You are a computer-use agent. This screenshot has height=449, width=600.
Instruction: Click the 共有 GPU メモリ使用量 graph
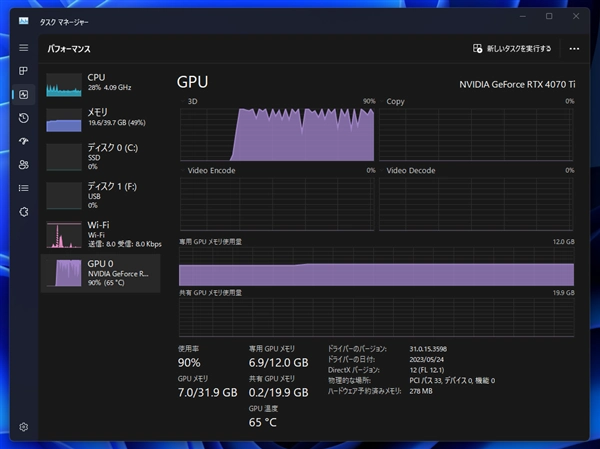(377, 317)
